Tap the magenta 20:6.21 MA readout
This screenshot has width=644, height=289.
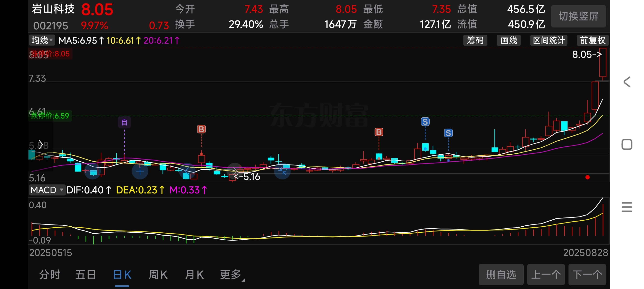pyautogui.click(x=162, y=40)
